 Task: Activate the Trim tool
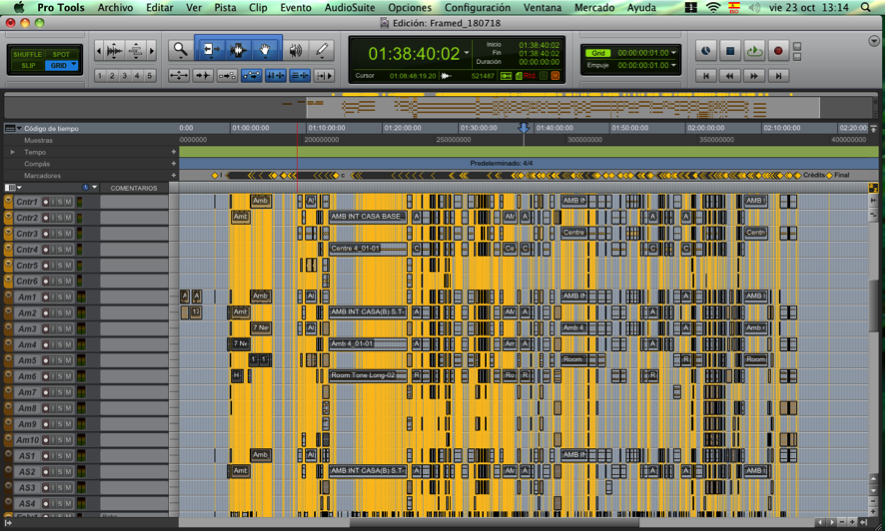[x=211, y=50]
